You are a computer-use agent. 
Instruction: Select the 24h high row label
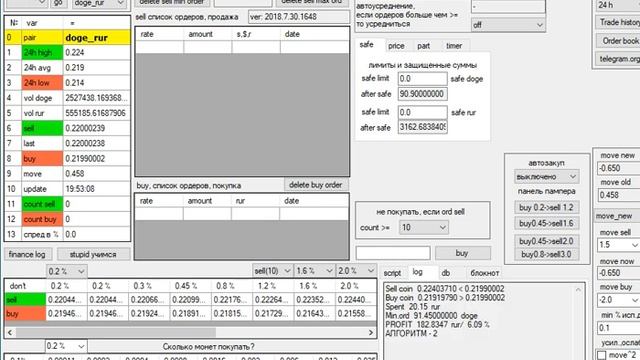click(x=42, y=52)
